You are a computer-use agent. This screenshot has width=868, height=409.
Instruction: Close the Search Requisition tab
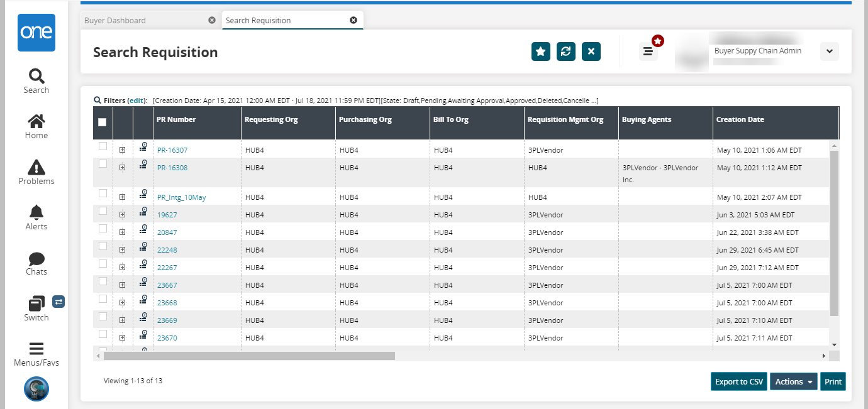click(353, 20)
